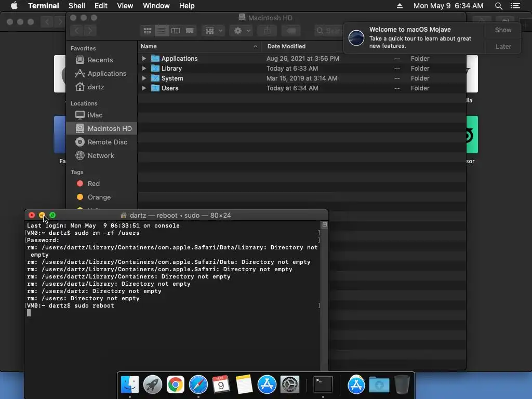Expand the Applications folder triangle
Viewport: 532px width, 399px height.
tap(144, 58)
